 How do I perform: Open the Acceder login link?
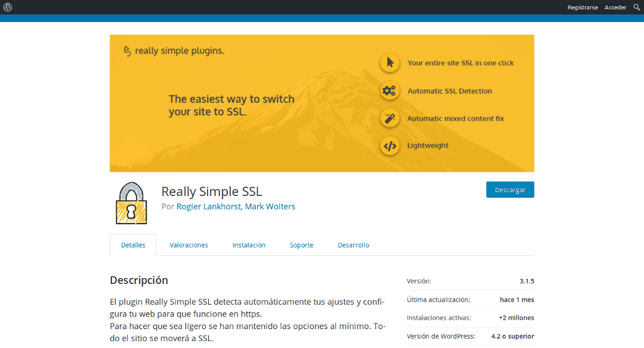(x=615, y=8)
